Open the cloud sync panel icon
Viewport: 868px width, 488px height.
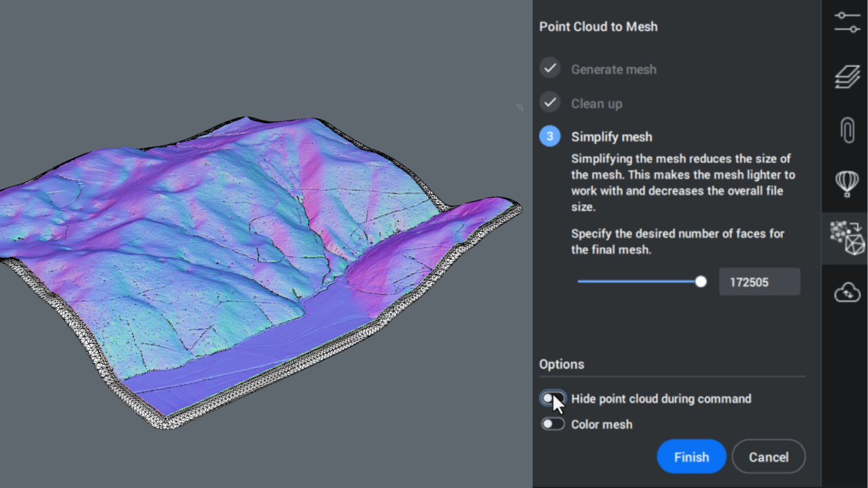pyautogui.click(x=847, y=292)
